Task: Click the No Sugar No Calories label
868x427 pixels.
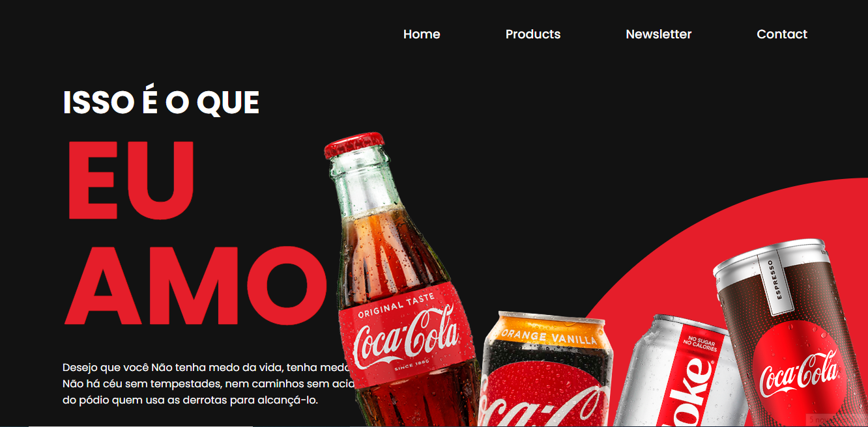Action: coord(700,344)
